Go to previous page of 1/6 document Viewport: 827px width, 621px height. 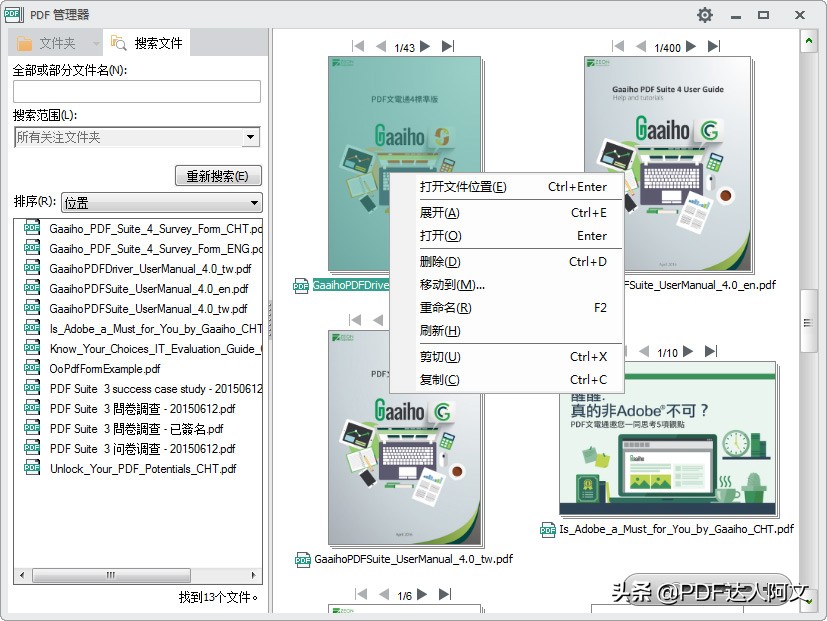tap(384, 595)
